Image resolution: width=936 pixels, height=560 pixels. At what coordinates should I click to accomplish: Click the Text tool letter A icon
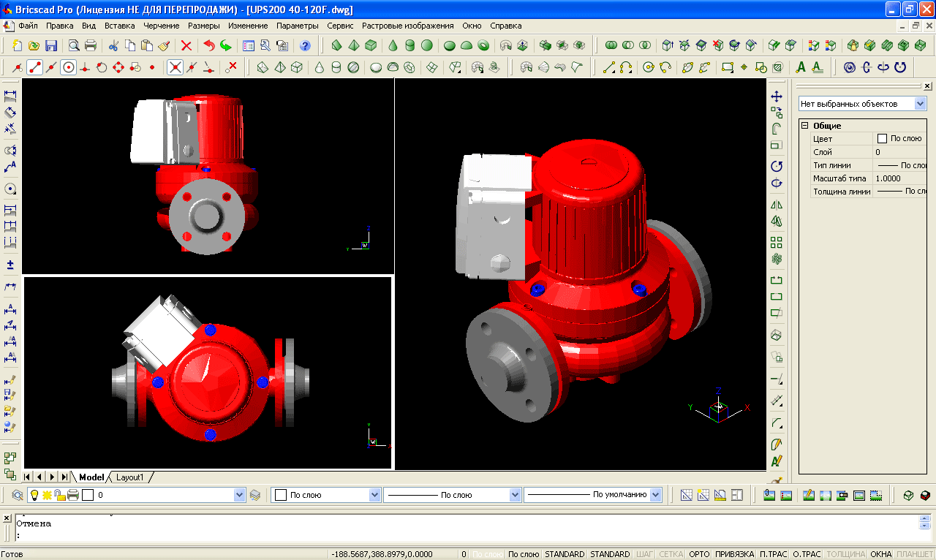pyautogui.click(x=801, y=67)
